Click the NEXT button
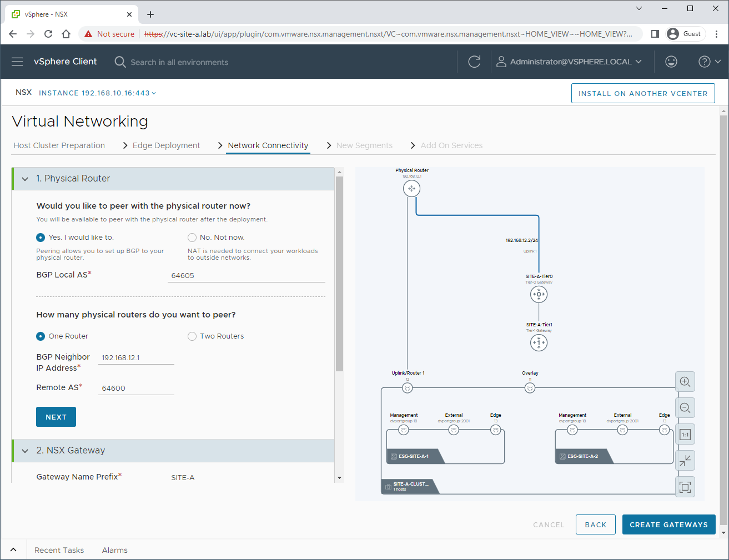 56,417
